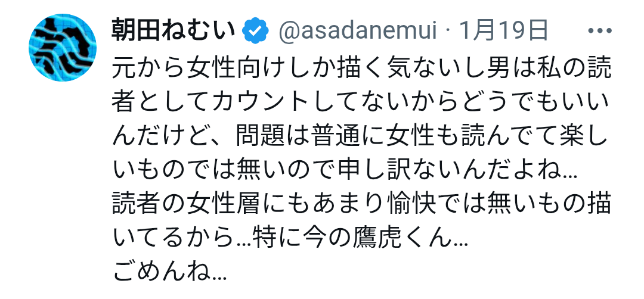The image size is (644, 299).
Task: Open the tweet's three-dot more options menu
Action: (x=600, y=31)
